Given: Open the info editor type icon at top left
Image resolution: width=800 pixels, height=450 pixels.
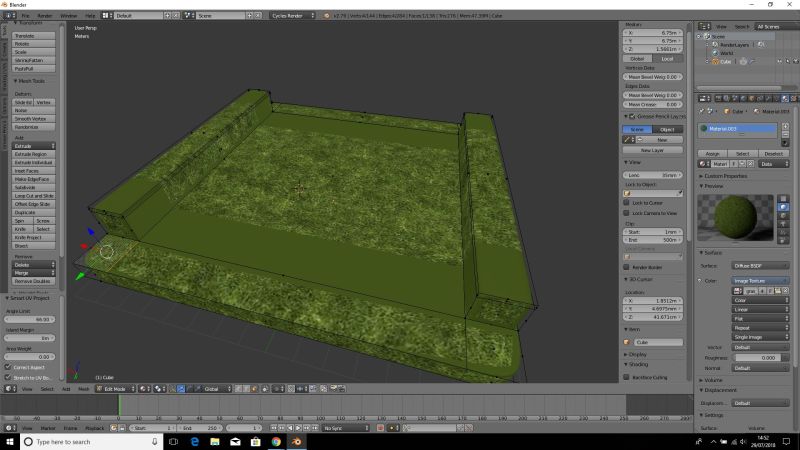Looking at the screenshot, I should tap(9, 16).
